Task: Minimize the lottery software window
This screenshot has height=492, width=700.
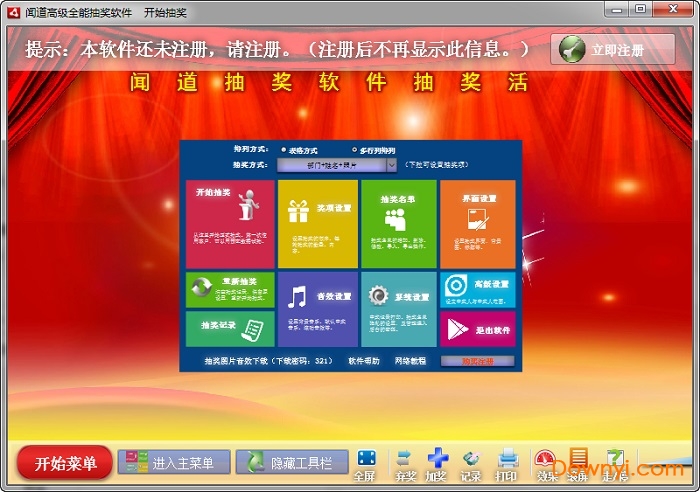Action: pyautogui.click(x=617, y=9)
